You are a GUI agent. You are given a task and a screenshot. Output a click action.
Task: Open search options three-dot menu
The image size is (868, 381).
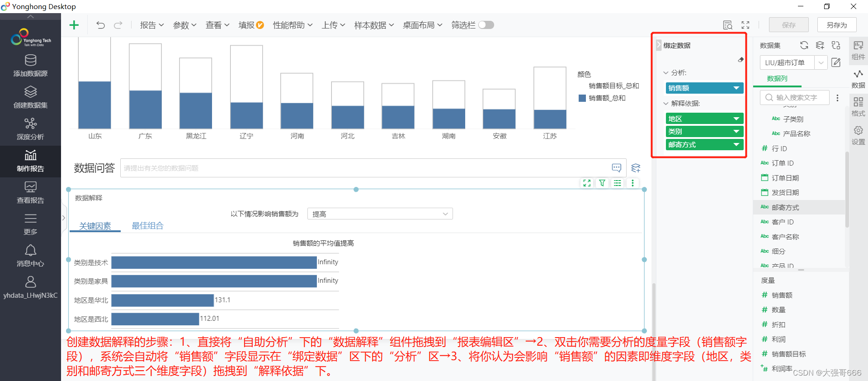[x=837, y=98]
